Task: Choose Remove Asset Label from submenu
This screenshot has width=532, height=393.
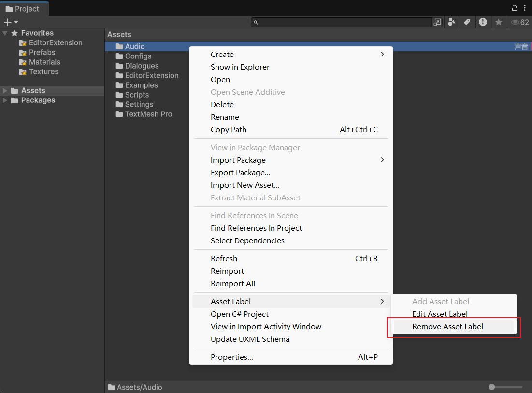Action: click(x=447, y=327)
